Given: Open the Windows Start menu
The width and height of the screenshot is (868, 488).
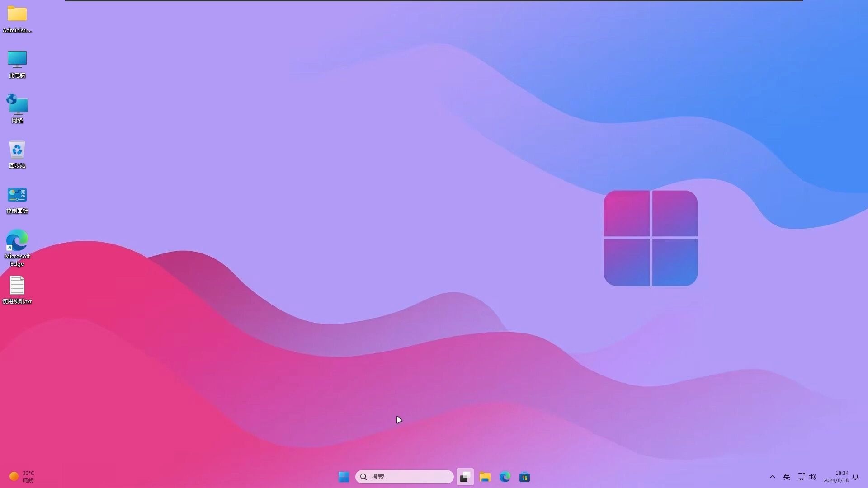Looking at the screenshot, I should coord(344,477).
